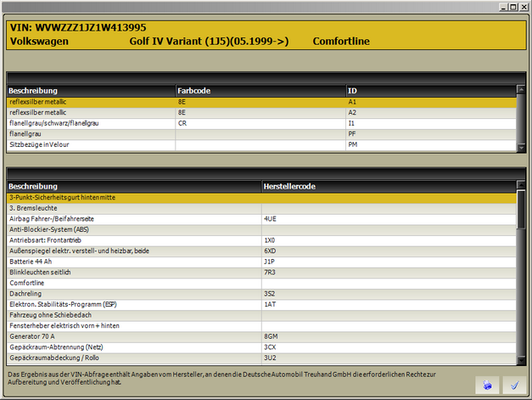Select Gepäckraumabdeckung / Rollo row
This screenshot has height=400, width=532.
(261, 358)
